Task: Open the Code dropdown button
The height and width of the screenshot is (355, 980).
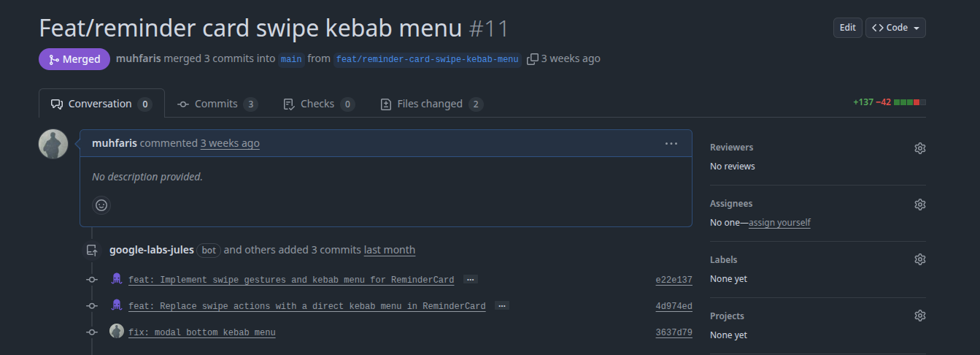Action: 895,28
